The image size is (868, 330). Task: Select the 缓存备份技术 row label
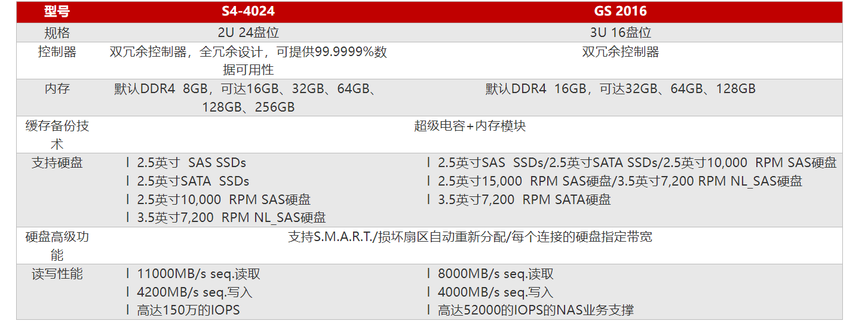point(57,135)
